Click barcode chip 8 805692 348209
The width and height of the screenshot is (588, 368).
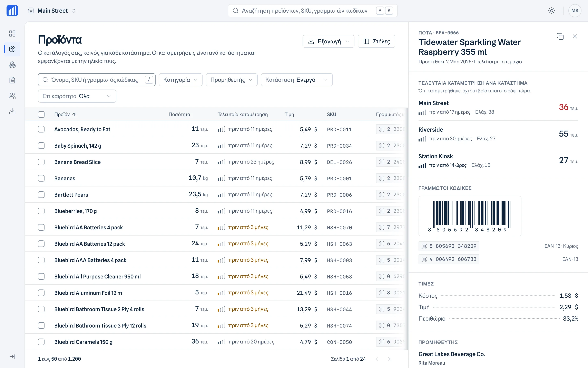coord(449,246)
